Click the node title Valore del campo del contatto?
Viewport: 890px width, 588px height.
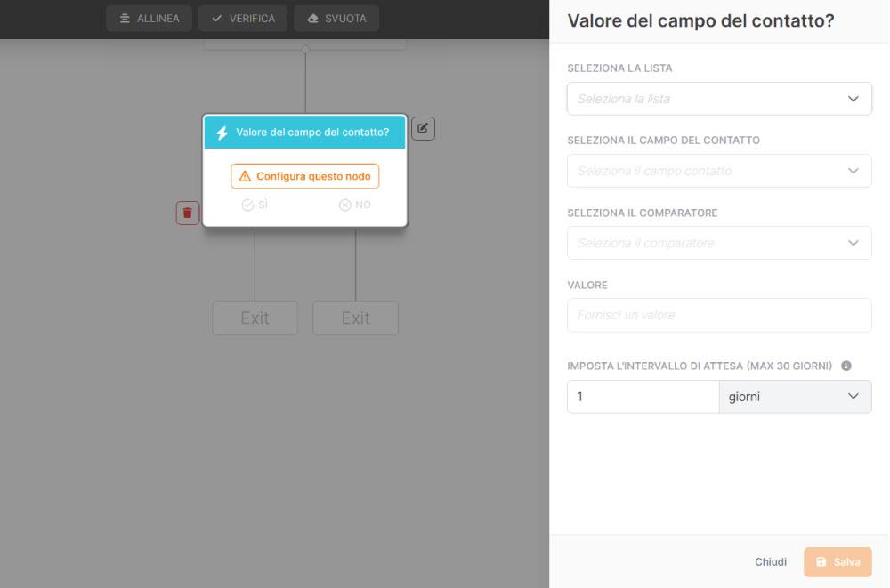click(312, 133)
